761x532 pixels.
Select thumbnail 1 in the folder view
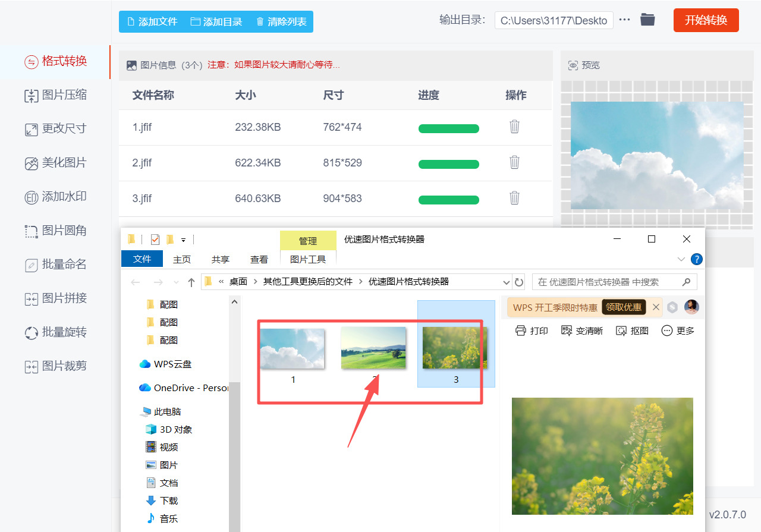pyautogui.click(x=293, y=349)
